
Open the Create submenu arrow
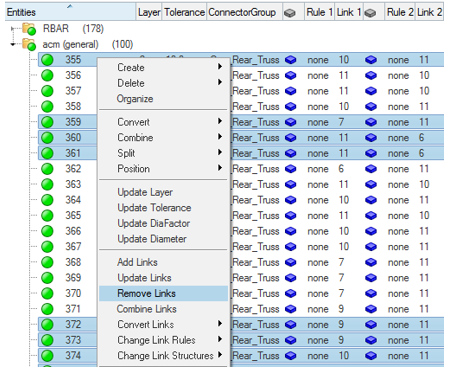coord(220,67)
